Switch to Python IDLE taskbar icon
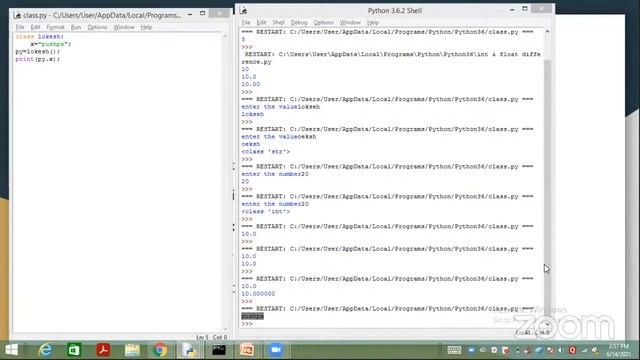Viewport: 640px width, 360px height. pyautogui.click(x=189, y=350)
